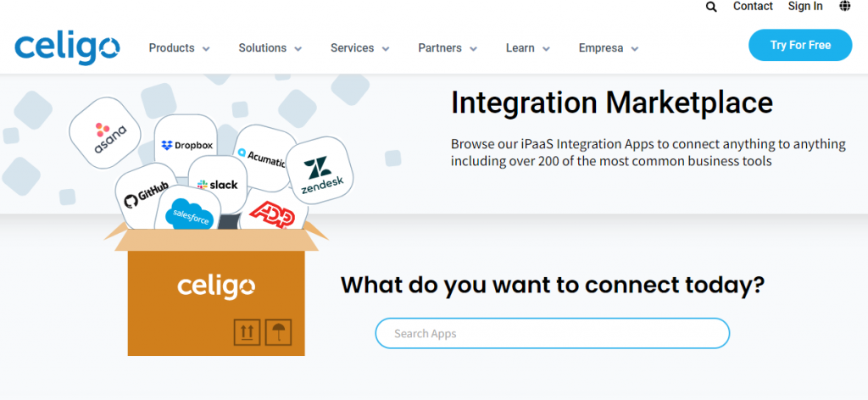Focus the Search Apps field
This screenshot has width=868, height=400.
[x=553, y=333]
